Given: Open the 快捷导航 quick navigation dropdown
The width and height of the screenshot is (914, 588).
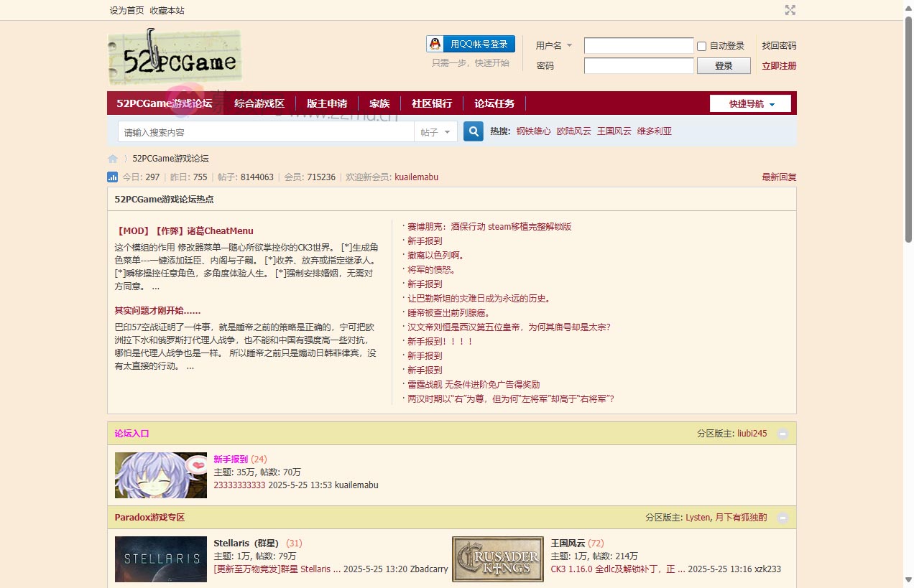Looking at the screenshot, I should point(749,103).
